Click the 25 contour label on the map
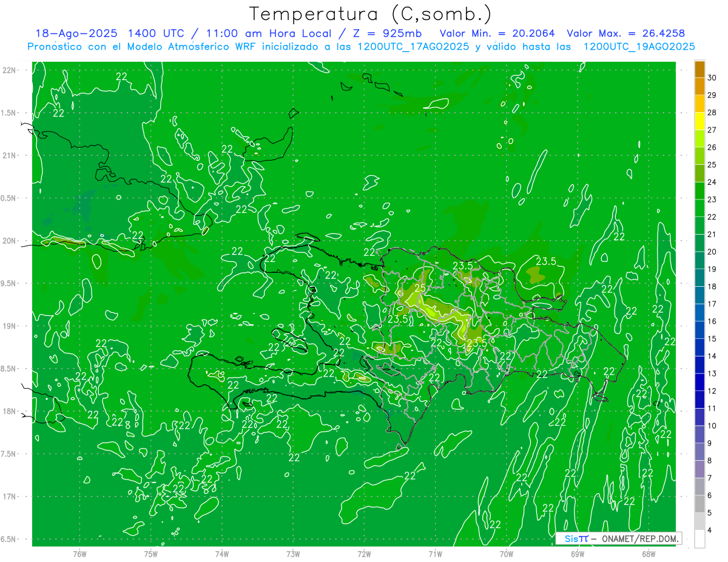 click(420, 288)
